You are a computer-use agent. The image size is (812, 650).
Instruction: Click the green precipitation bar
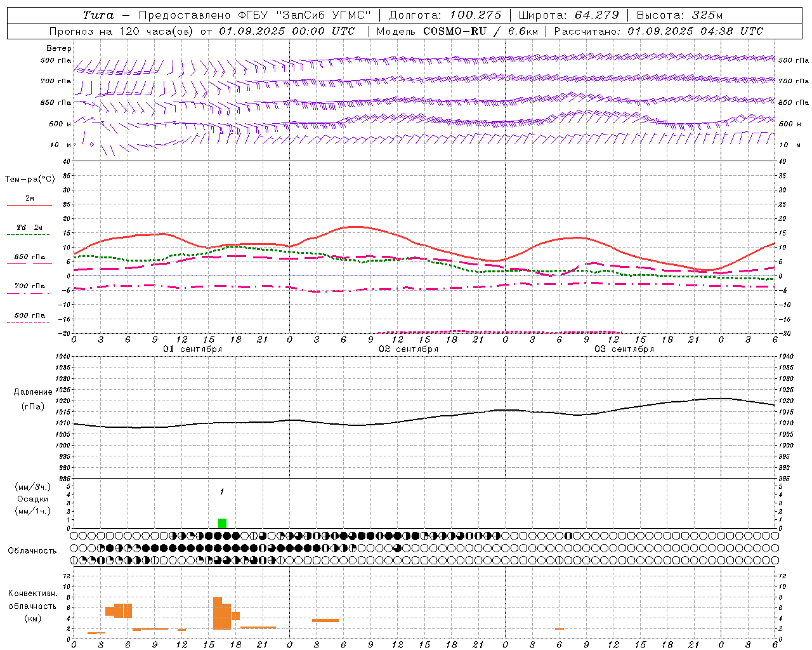[x=222, y=524]
